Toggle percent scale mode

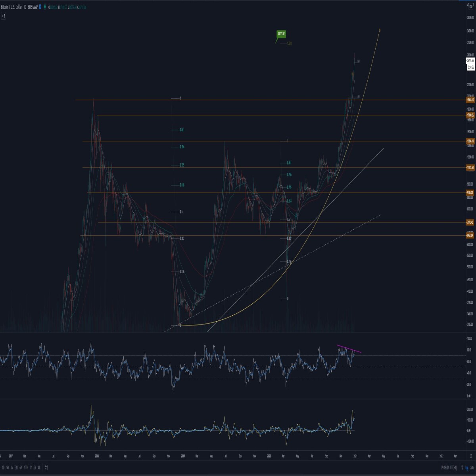point(462,468)
